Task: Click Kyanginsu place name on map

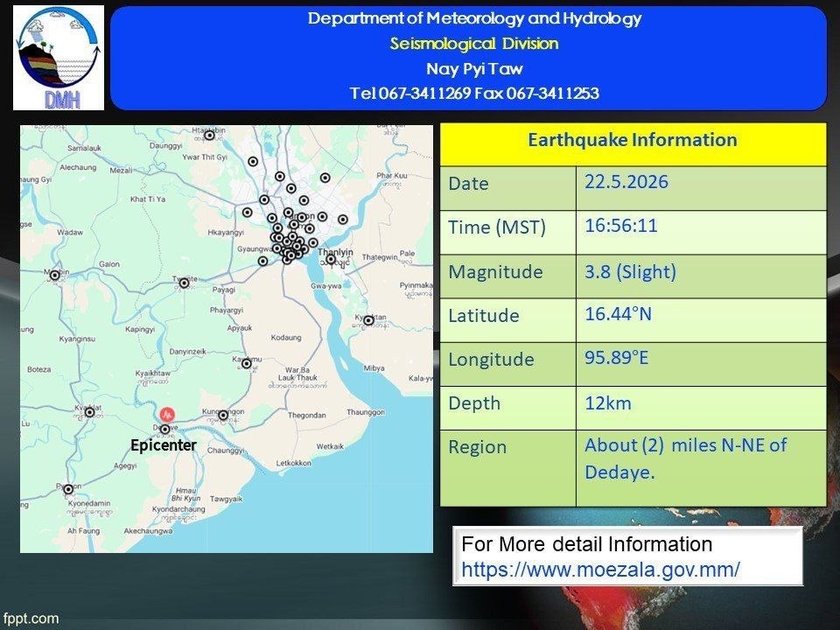Action: point(77,339)
